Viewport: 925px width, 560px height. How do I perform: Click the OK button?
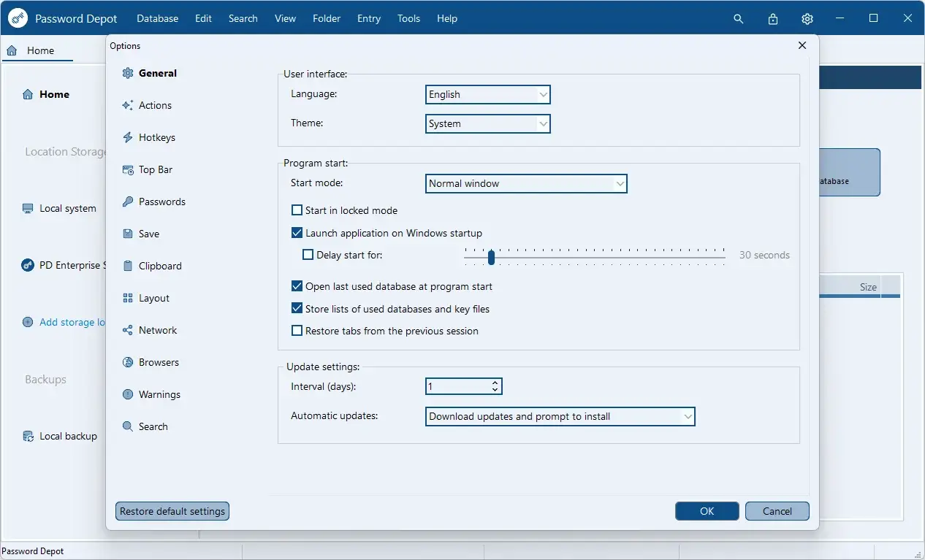707,511
